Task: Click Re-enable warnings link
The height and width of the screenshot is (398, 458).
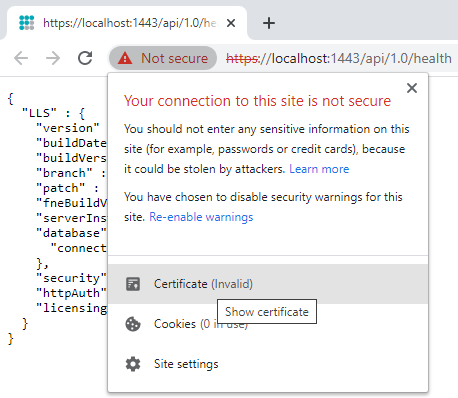Action: (201, 217)
